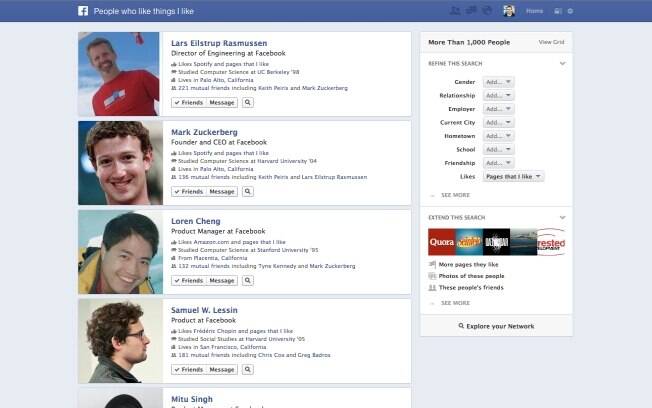
Task: Open the Likes Pages that I like dropdown
Action: pyautogui.click(x=514, y=177)
